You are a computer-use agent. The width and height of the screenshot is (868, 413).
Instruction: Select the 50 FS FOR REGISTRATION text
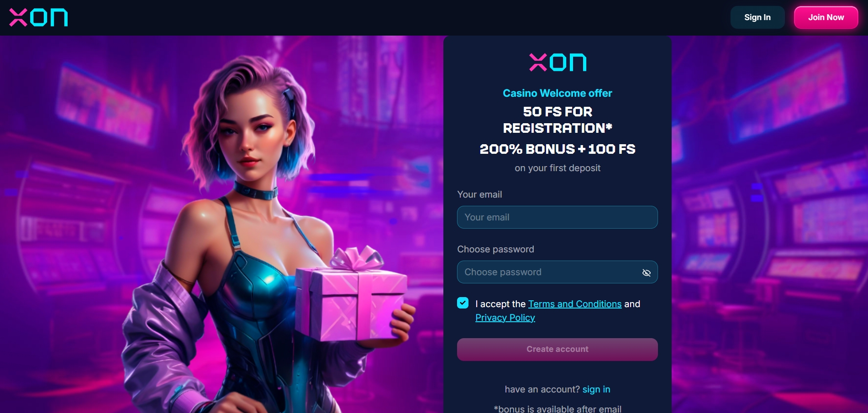point(558,120)
